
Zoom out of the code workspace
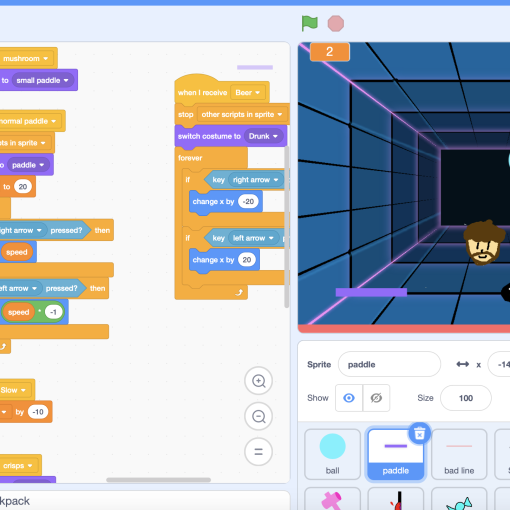click(259, 416)
